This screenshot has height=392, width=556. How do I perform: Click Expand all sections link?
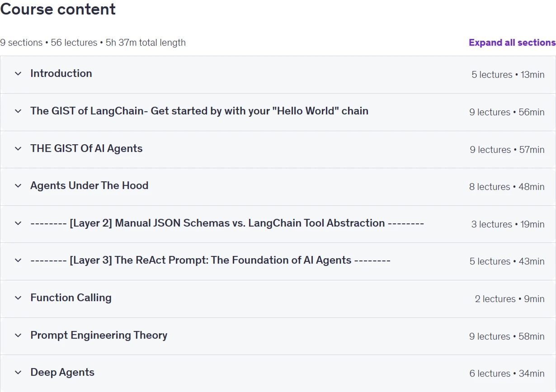coord(512,43)
